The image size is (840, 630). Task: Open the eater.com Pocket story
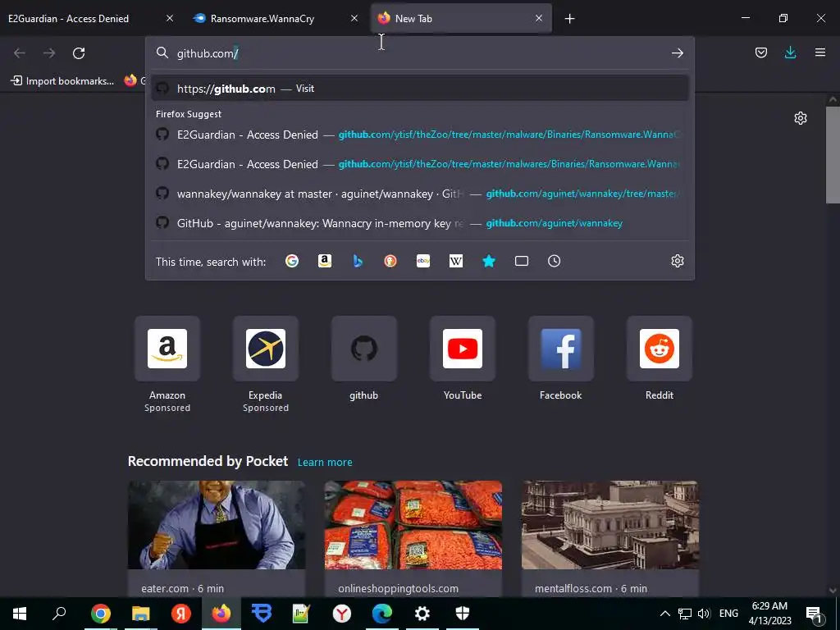point(217,538)
